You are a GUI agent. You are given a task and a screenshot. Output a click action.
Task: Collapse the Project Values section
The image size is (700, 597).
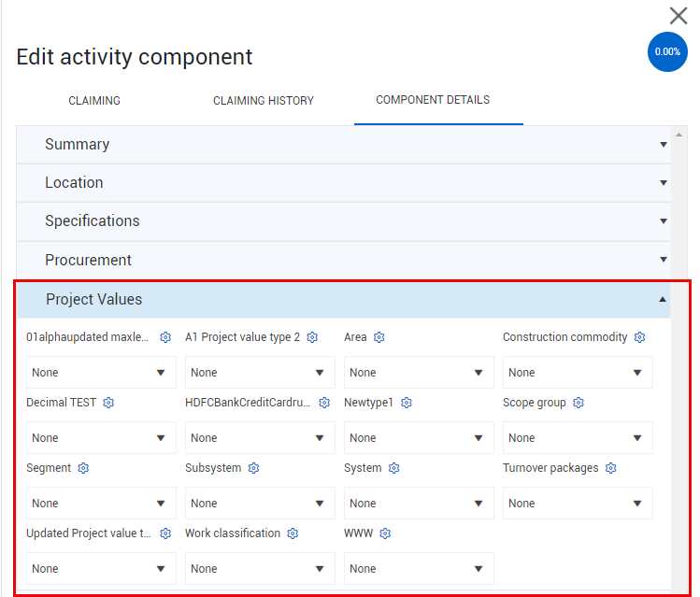pos(344,299)
